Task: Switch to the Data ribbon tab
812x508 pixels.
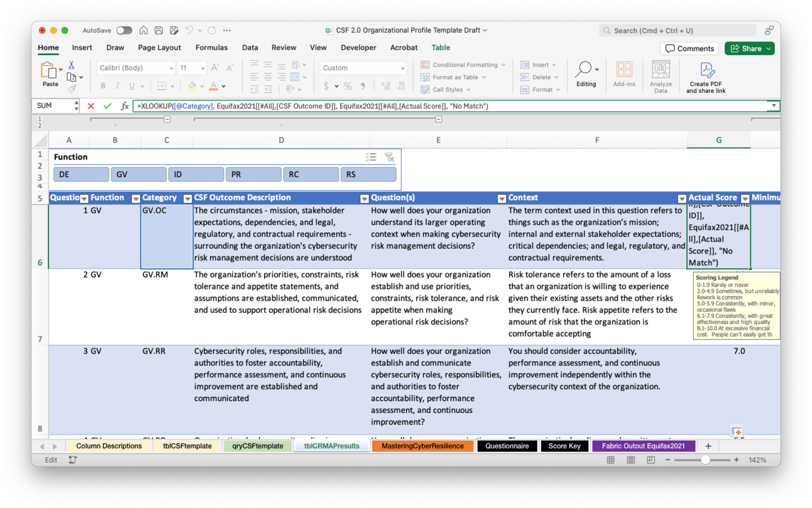Action: click(250, 48)
